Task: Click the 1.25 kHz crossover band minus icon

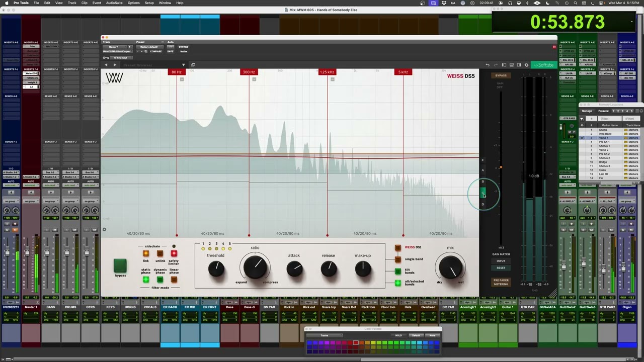Action: coord(333,79)
